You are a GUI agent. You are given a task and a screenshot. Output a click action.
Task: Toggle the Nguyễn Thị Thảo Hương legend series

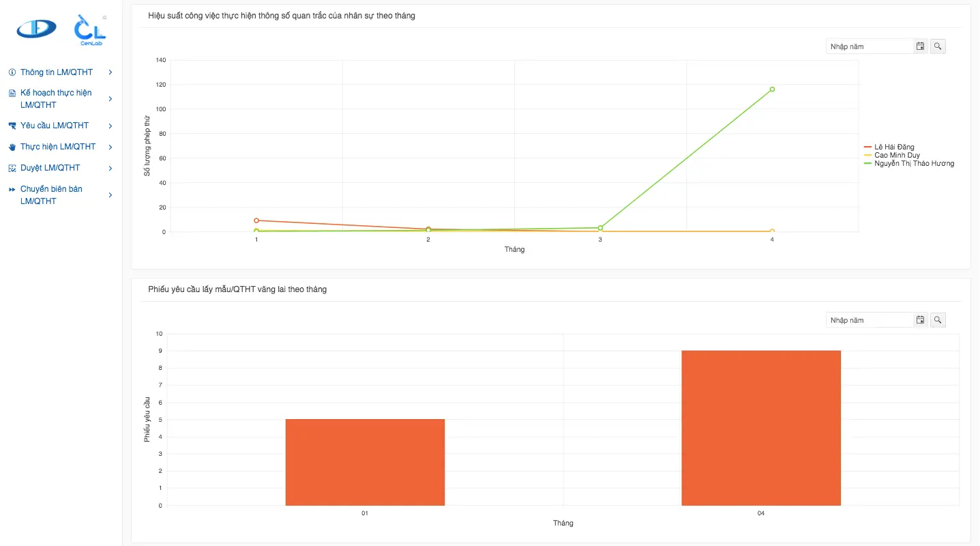(x=909, y=164)
